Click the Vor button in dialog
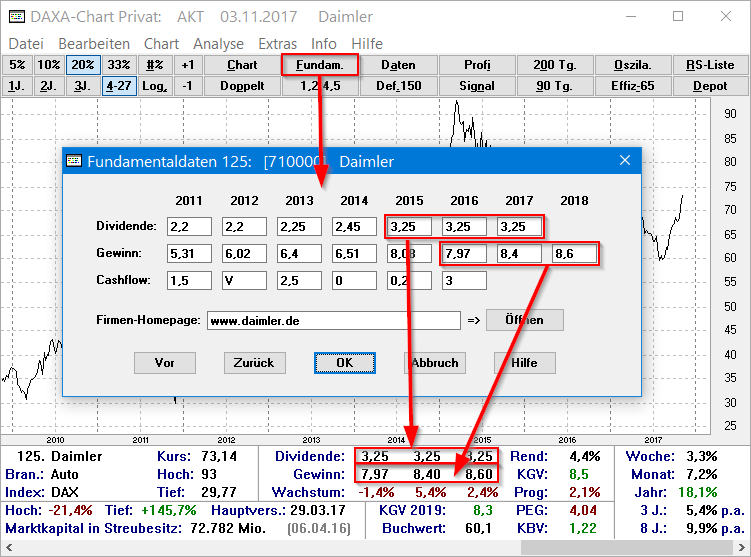The height and width of the screenshot is (557, 751). pos(165,362)
